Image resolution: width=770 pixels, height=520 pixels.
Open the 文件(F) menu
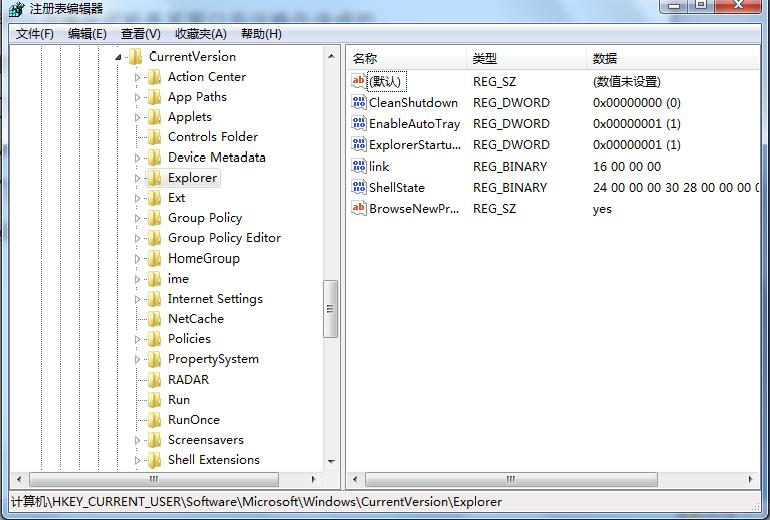coord(35,34)
